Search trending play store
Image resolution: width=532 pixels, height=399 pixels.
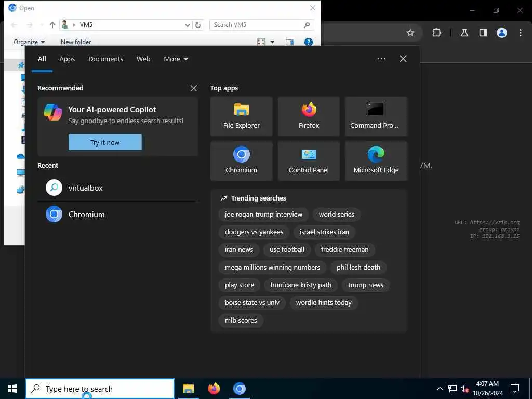tap(239, 285)
